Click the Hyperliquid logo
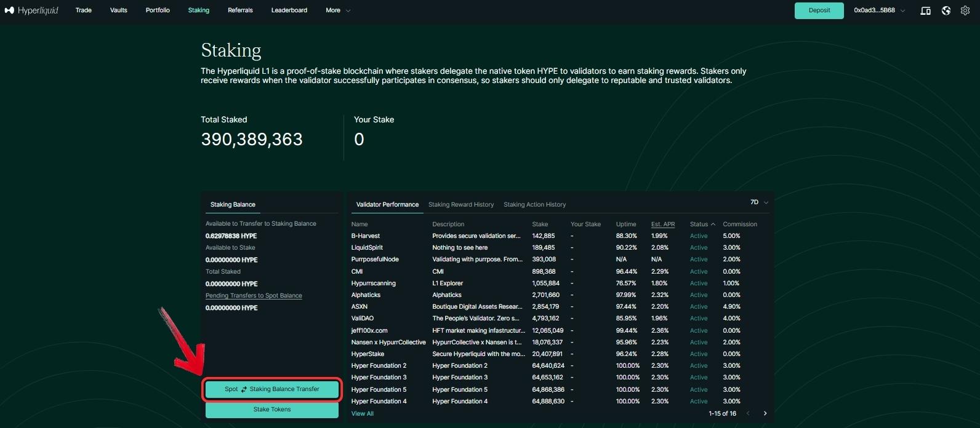Screen dimensions: 980x428 pyautogui.click(x=31, y=10)
